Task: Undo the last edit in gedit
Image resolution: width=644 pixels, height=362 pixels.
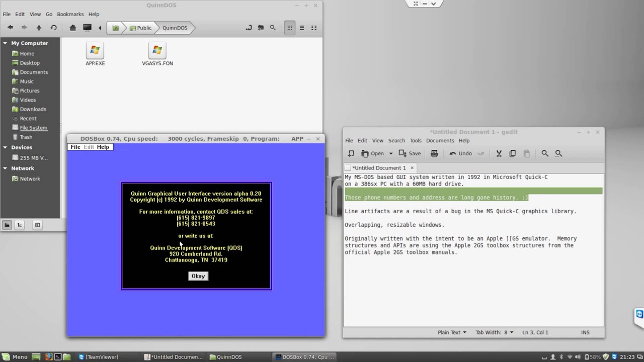Action: [x=461, y=153]
